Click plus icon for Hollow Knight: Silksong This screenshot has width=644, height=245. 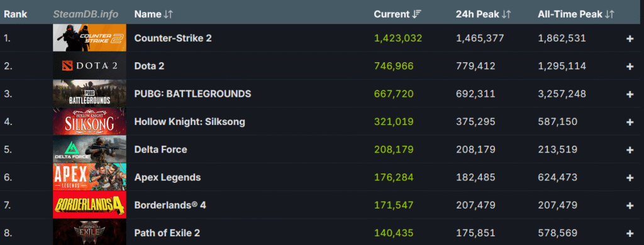(630, 122)
